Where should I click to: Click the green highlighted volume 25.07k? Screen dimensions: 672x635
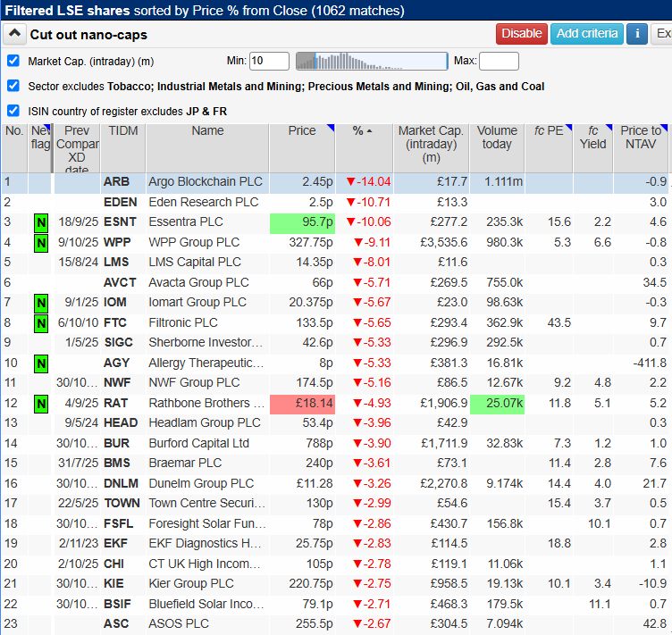tap(497, 404)
